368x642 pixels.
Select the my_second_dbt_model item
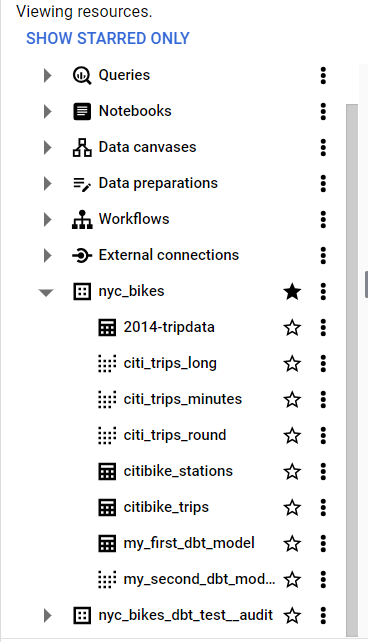pos(199,579)
